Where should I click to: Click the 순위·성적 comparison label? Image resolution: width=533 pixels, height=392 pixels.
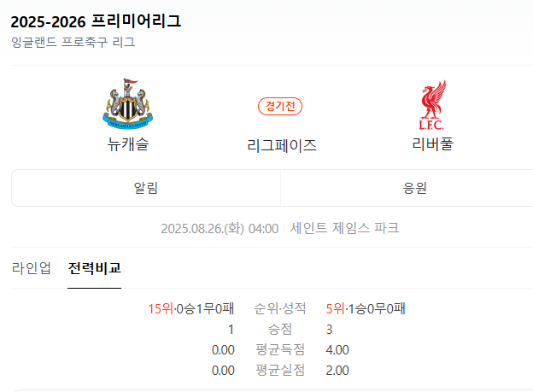coord(280,308)
